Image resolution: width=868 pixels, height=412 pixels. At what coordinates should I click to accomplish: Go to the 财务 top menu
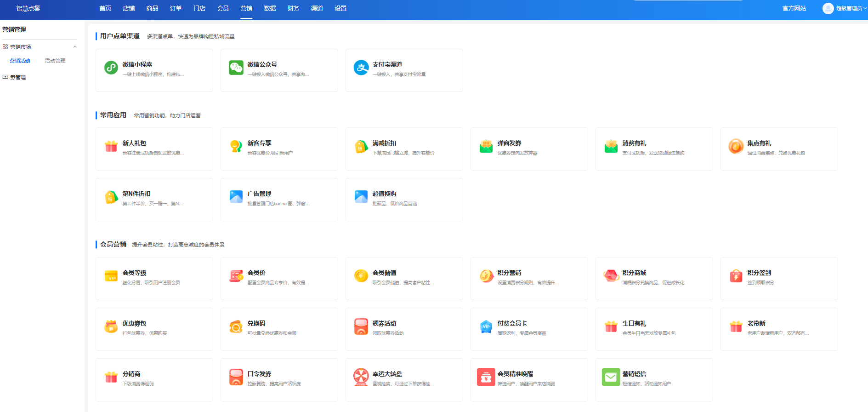click(x=293, y=8)
